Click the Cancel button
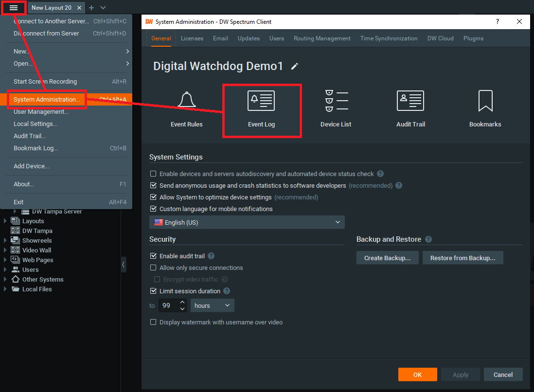The image size is (534, 392). point(503,374)
